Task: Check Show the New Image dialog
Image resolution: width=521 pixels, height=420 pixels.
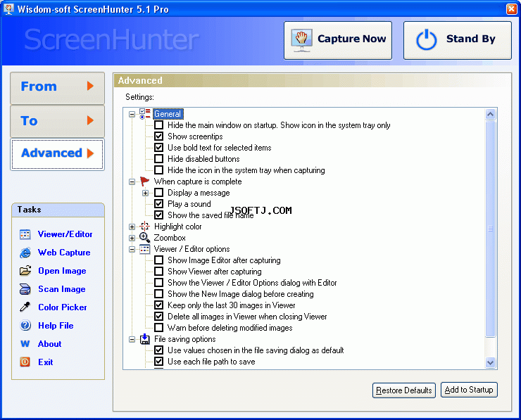Action: point(159,294)
